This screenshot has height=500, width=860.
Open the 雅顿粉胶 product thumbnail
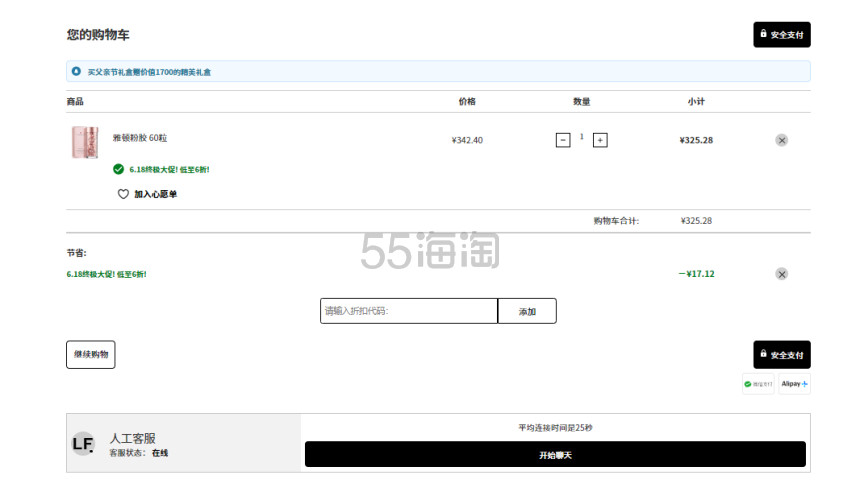[x=85, y=142]
